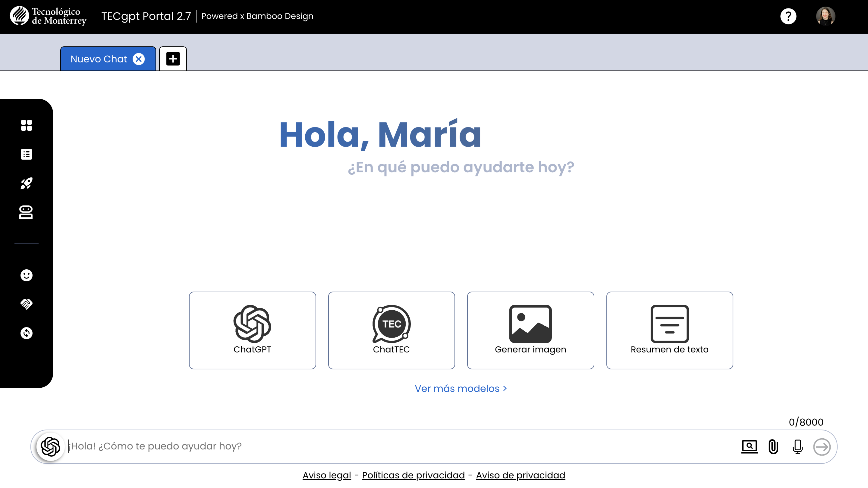Start voice input with microphone icon
The image size is (868, 488).
point(798,447)
